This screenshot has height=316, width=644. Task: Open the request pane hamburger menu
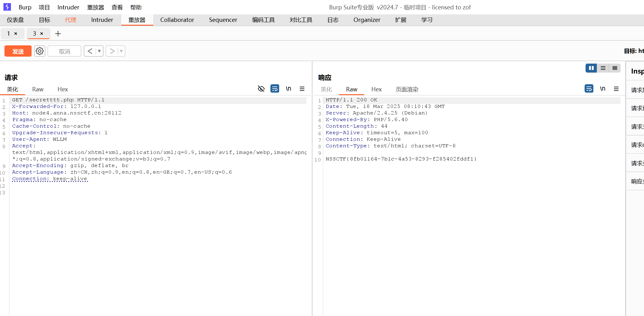click(x=302, y=89)
